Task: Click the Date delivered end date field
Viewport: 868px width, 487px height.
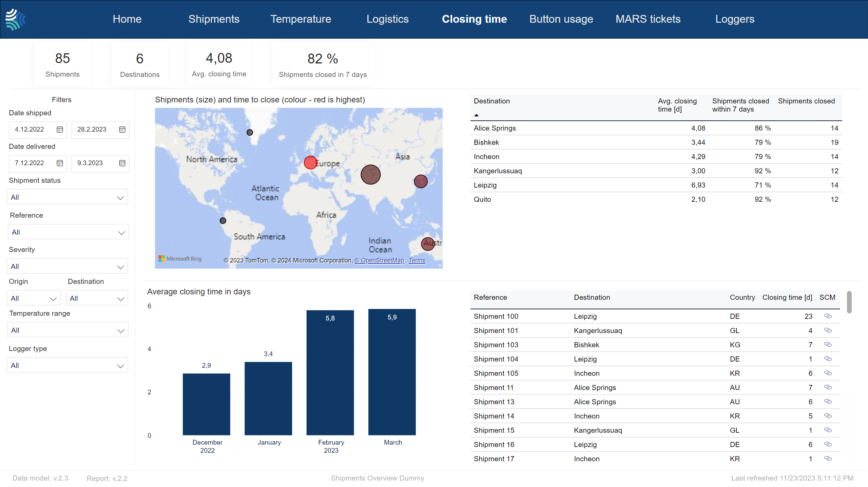Action: point(100,163)
